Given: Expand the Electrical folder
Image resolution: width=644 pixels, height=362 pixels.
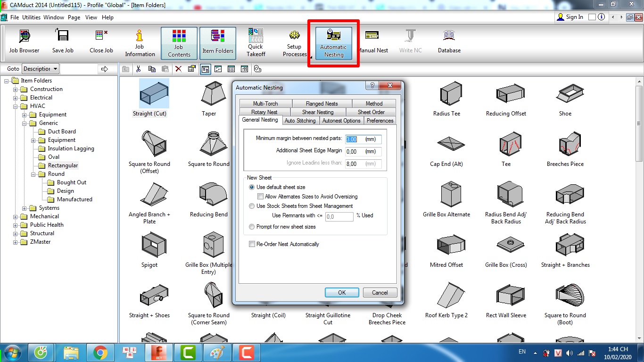Looking at the screenshot, I should pos(16,98).
